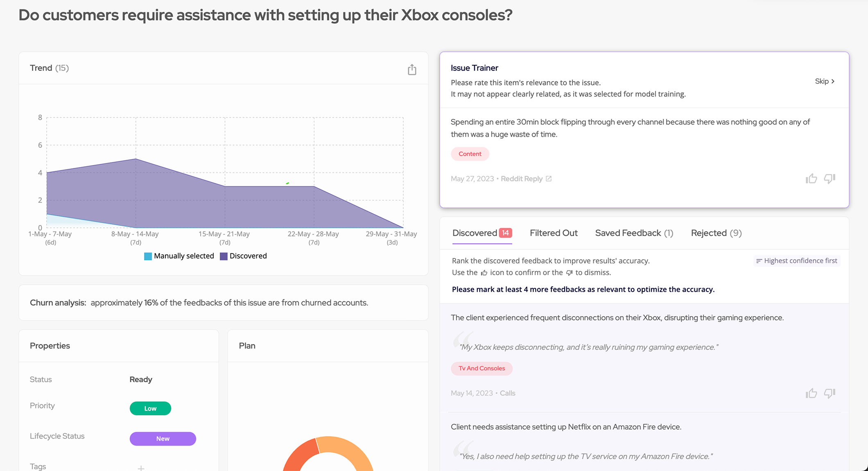Open the Reddit Reply external link icon
The width and height of the screenshot is (868, 471).
coord(549,179)
